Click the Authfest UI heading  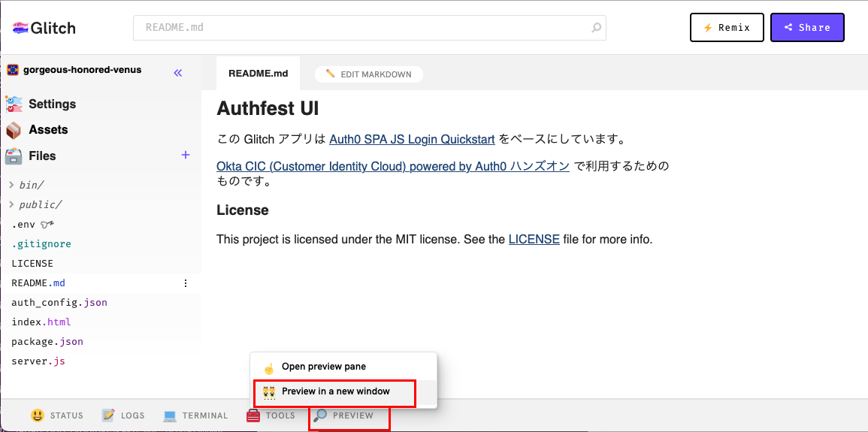268,108
